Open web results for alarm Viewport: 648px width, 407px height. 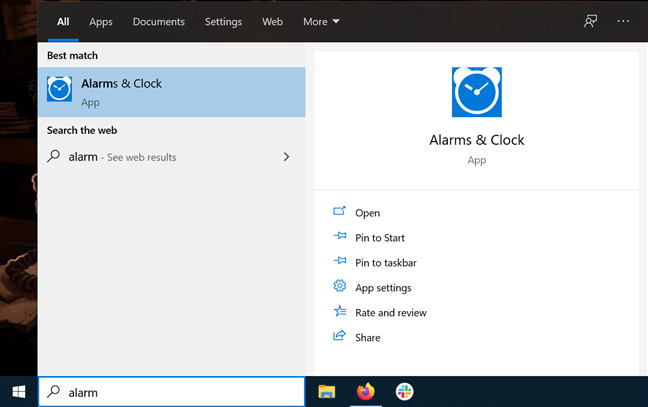[172, 157]
